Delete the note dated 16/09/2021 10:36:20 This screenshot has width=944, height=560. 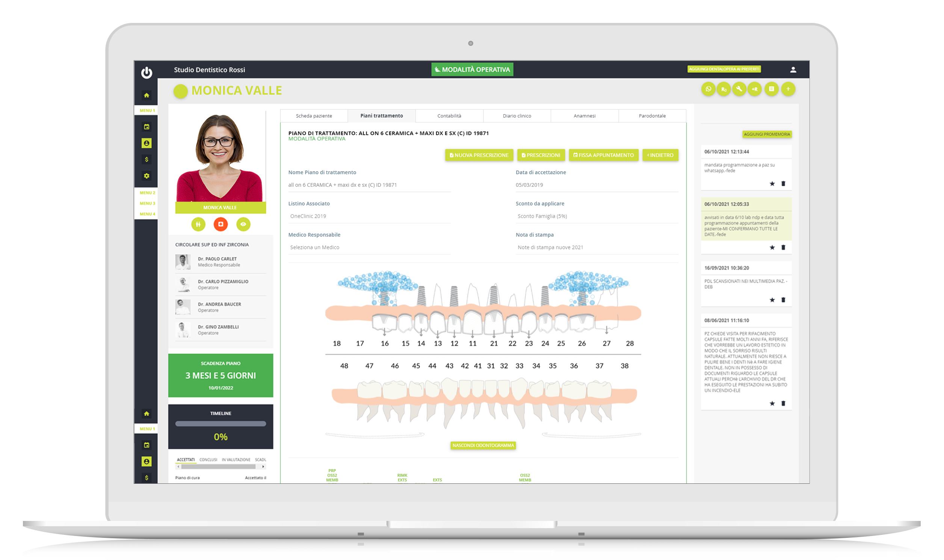pos(783,300)
